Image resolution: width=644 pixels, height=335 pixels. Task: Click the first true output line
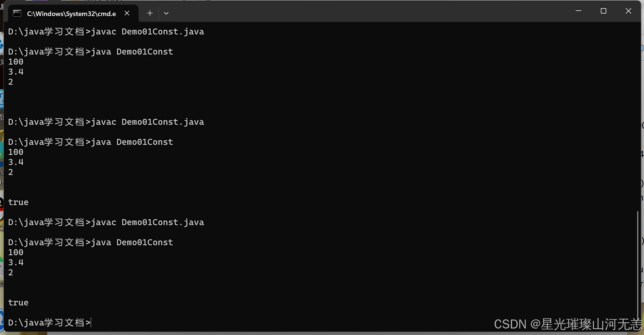[18, 202]
